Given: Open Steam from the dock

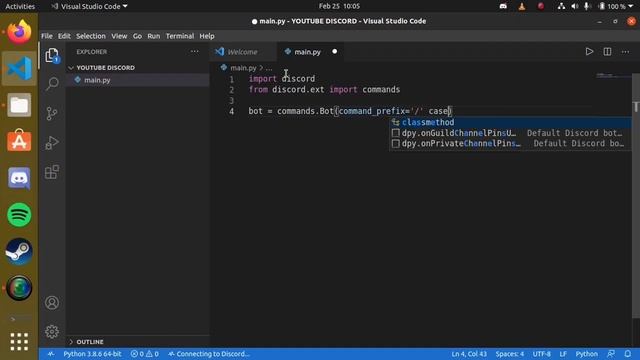Looking at the screenshot, I should (19, 251).
